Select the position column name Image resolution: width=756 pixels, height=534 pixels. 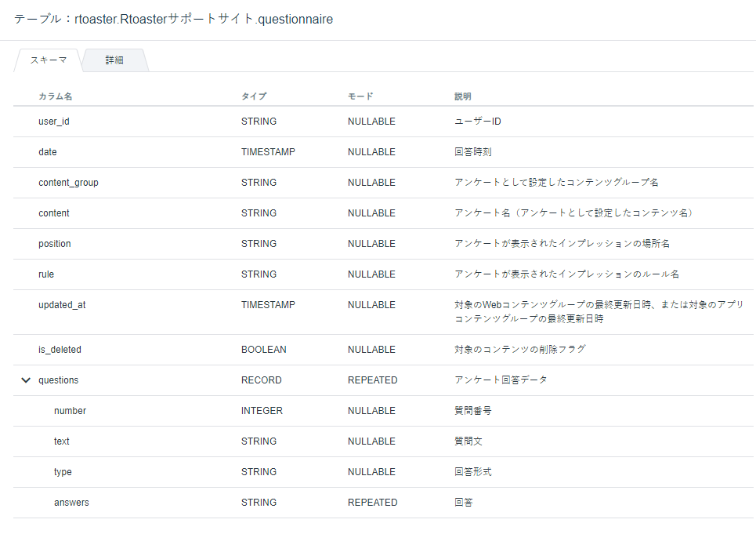click(55, 244)
